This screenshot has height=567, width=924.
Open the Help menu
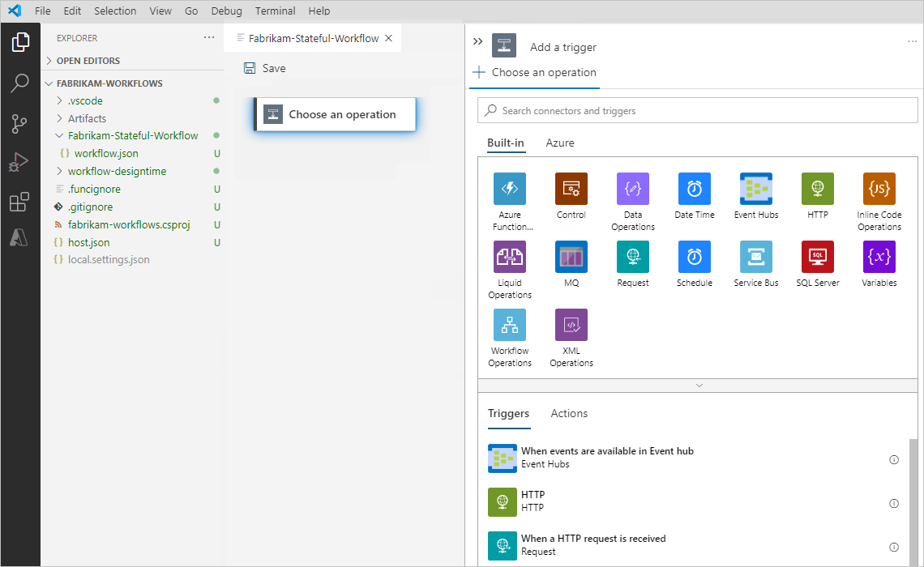319,11
